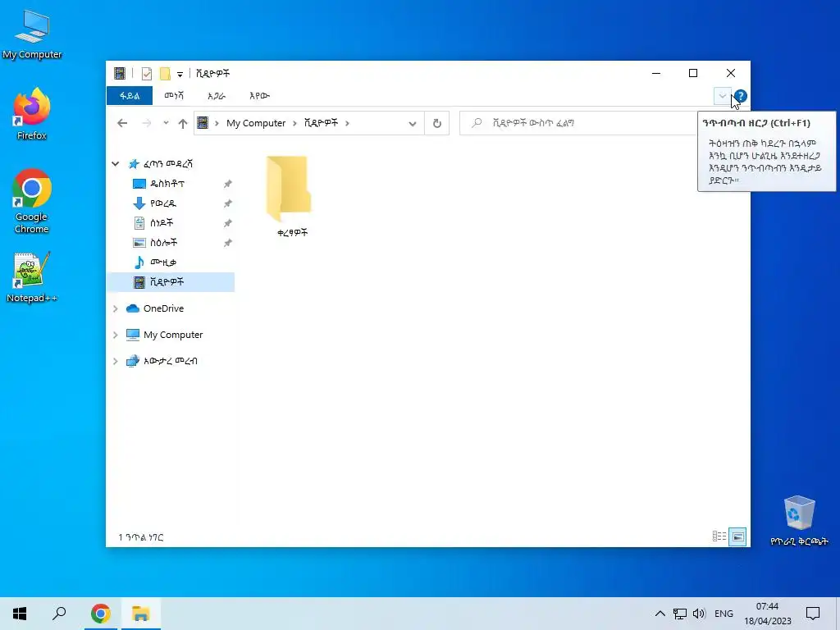Viewport: 840px width, 630px height.
Task: Click the magnifier icon in search box
Action: coord(477,123)
